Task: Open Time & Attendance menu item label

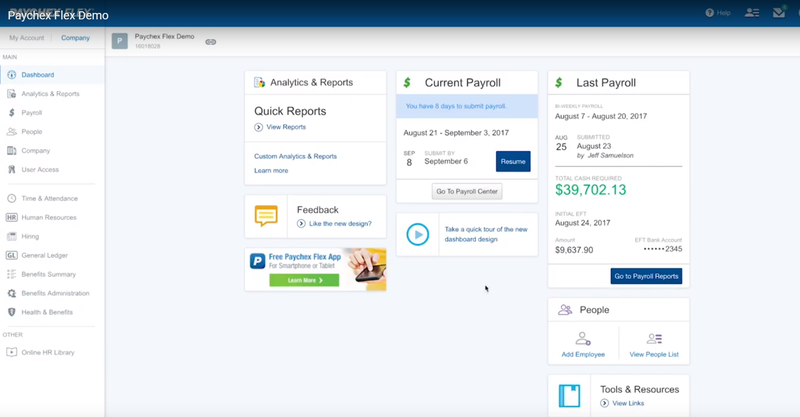Action: pos(49,198)
